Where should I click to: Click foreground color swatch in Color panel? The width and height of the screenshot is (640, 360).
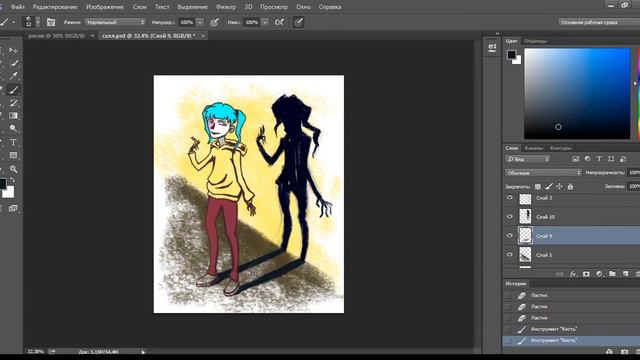click(x=511, y=55)
